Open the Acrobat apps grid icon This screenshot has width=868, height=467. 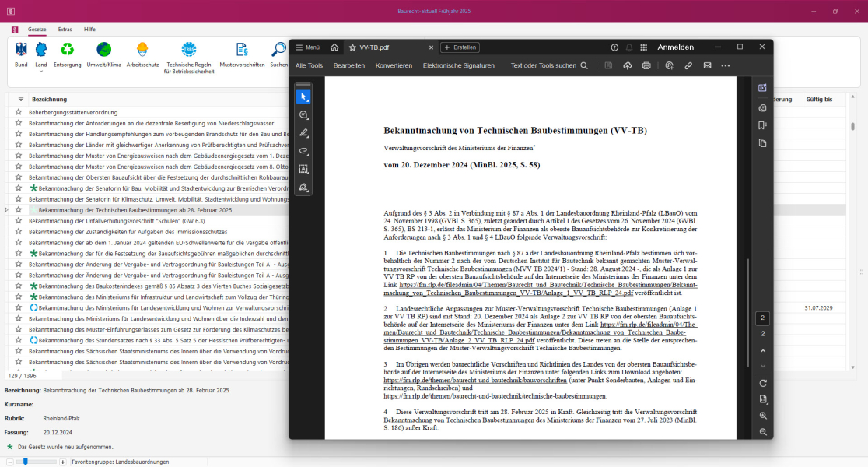pos(643,47)
